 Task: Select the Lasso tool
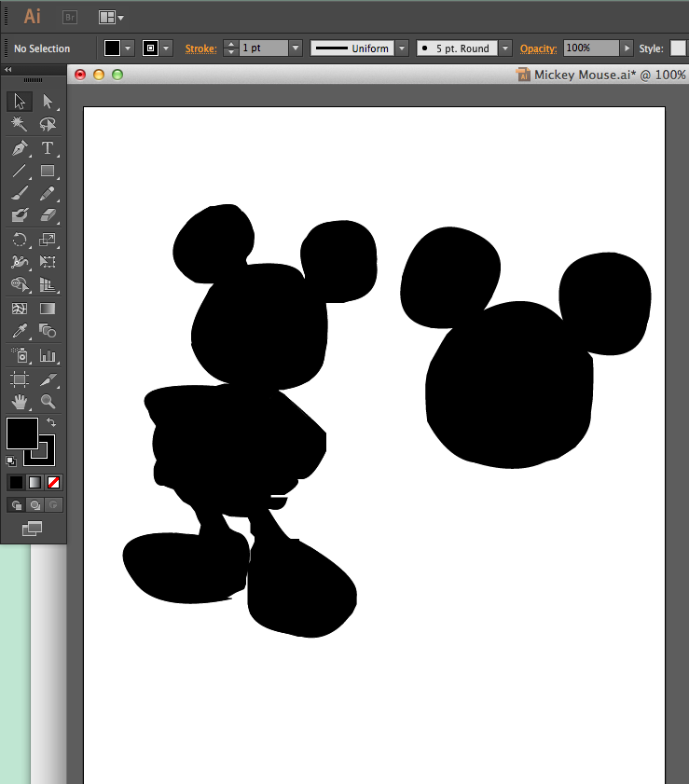coord(48,123)
